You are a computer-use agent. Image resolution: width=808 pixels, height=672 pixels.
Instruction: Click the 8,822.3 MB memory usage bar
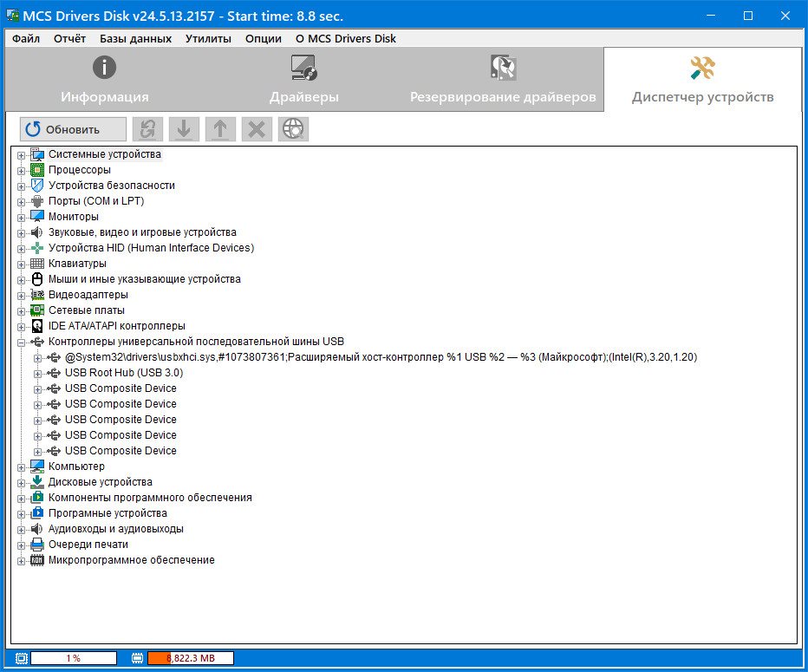point(191,658)
